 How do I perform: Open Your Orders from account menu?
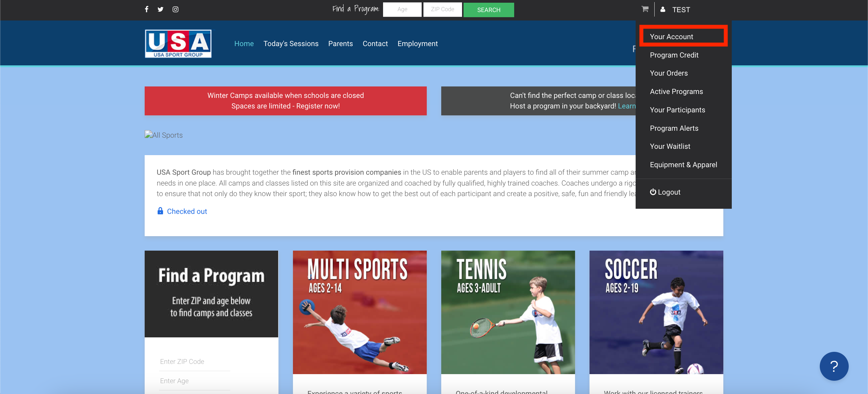(668, 73)
